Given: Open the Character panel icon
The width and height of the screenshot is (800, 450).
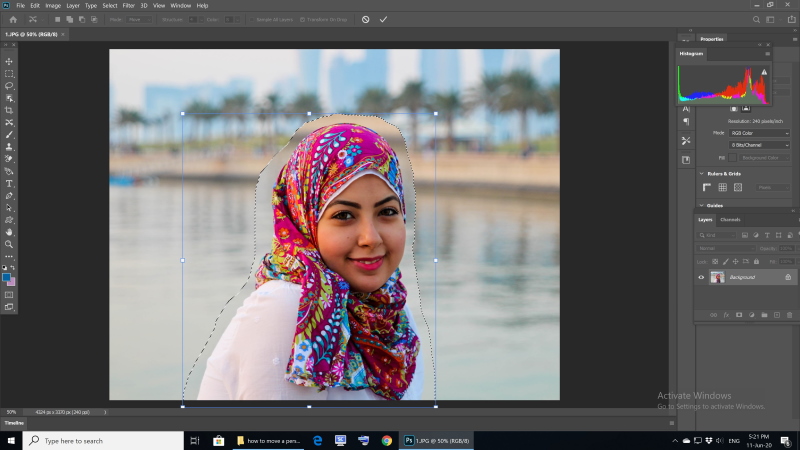Looking at the screenshot, I should click(x=686, y=109).
